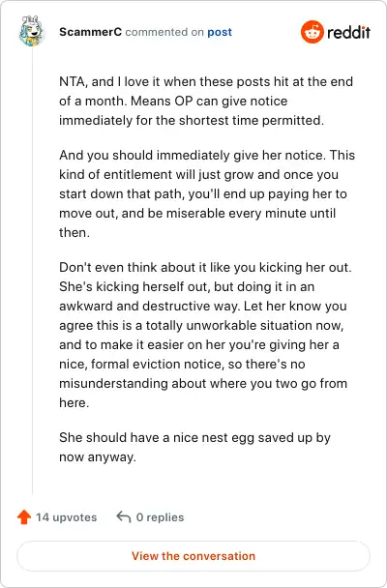The width and height of the screenshot is (387, 588).
Task: Click the "0 replies" label
Action: click(x=161, y=517)
